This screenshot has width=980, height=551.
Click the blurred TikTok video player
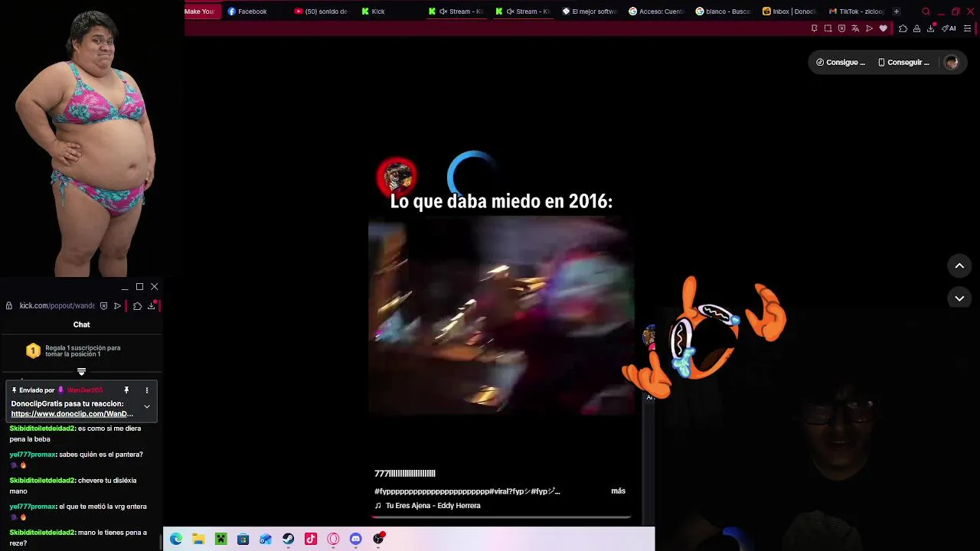click(x=501, y=315)
